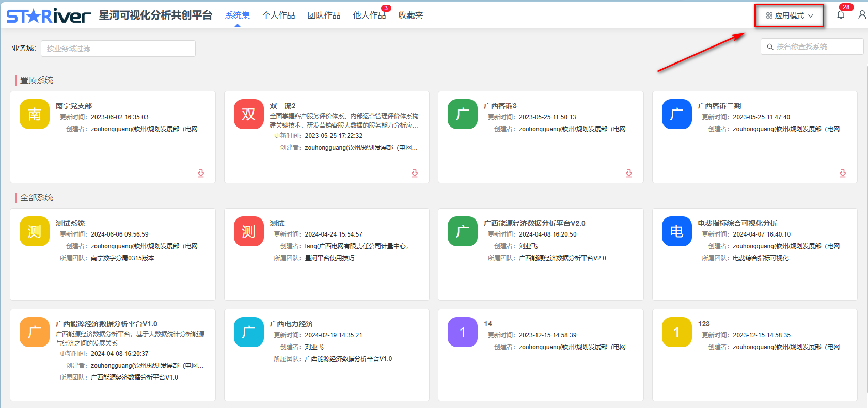Viewport: 868px width, 408px height.
Task: Open the 广西能源经济数据分析平台V2.0 title link
Action: [x=534, y=223]
